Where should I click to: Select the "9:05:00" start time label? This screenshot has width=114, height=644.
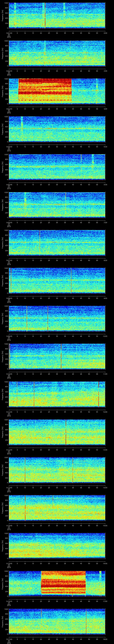click(x=9, y=184)
